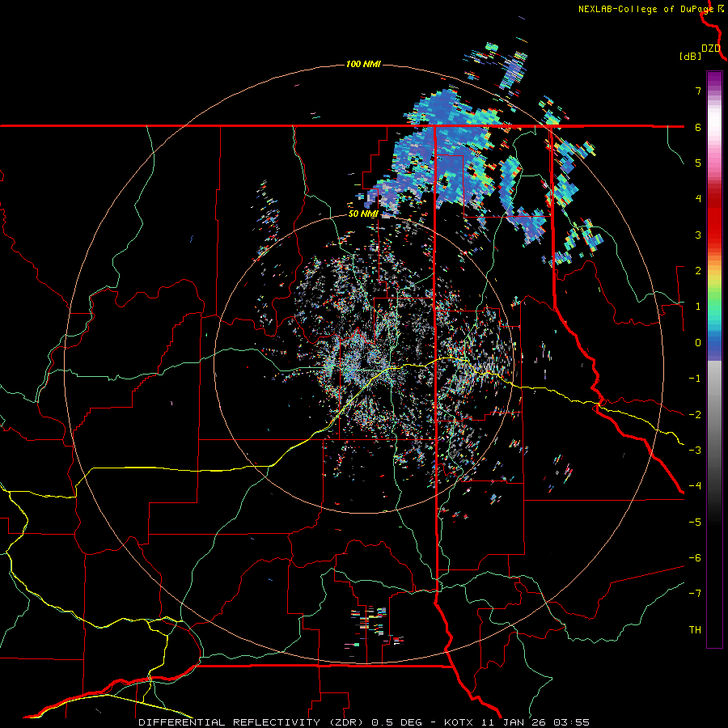Click the minus 3 tick label on the scale
This screenshot has height=728, width=728.
[x=695, y=451]
